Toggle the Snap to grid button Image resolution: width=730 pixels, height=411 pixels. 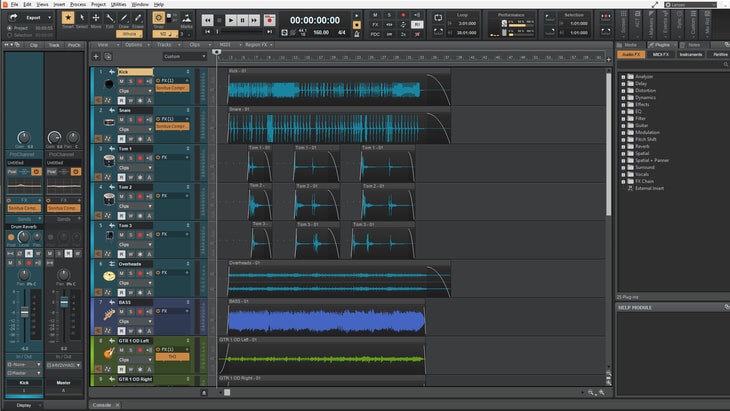pos(158,18)
